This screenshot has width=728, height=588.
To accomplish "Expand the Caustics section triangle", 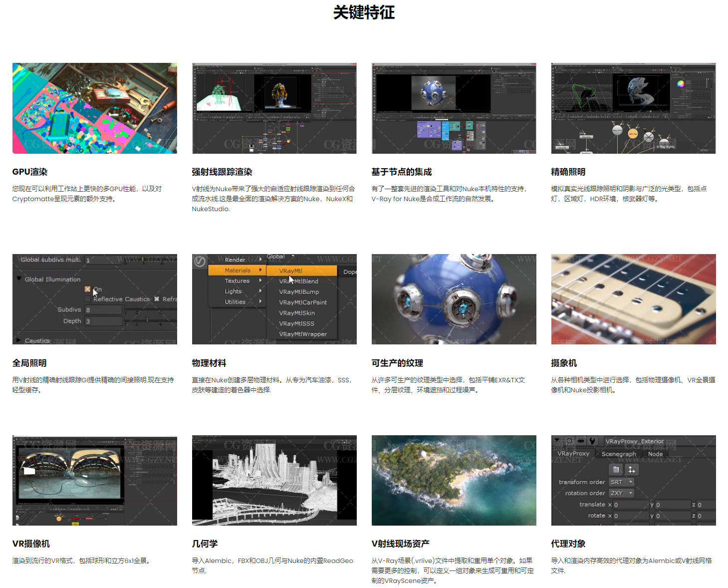I will [19, 340].
